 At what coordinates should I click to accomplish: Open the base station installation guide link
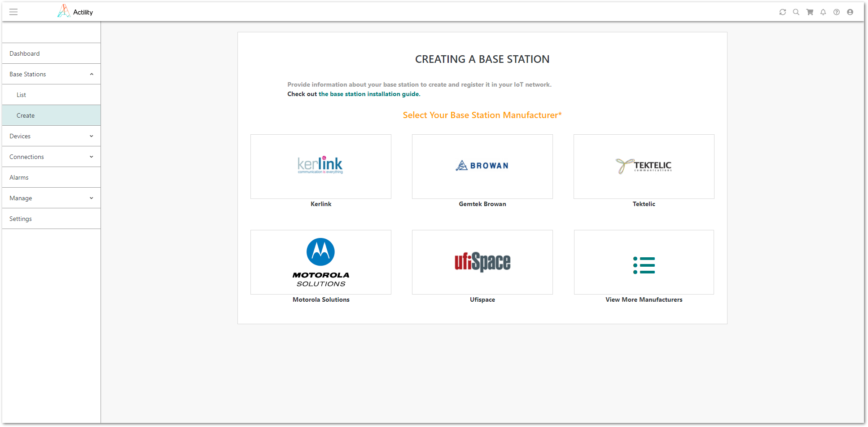[369, 94]
